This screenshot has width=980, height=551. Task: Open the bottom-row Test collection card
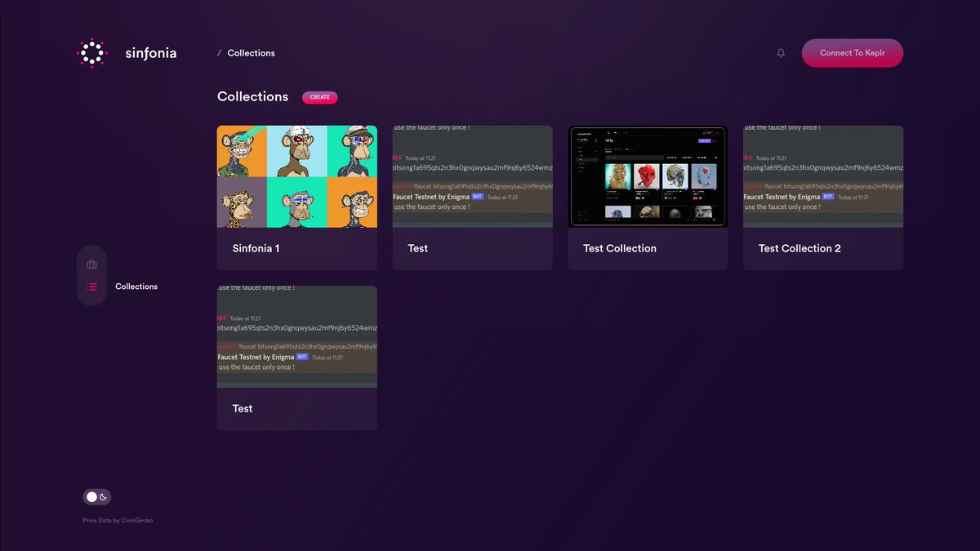pyautogui.click(x=296, y=357)
